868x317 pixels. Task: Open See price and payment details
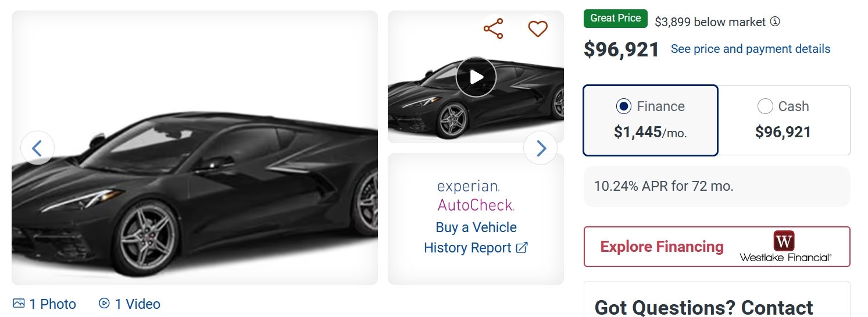coord(751,49)
